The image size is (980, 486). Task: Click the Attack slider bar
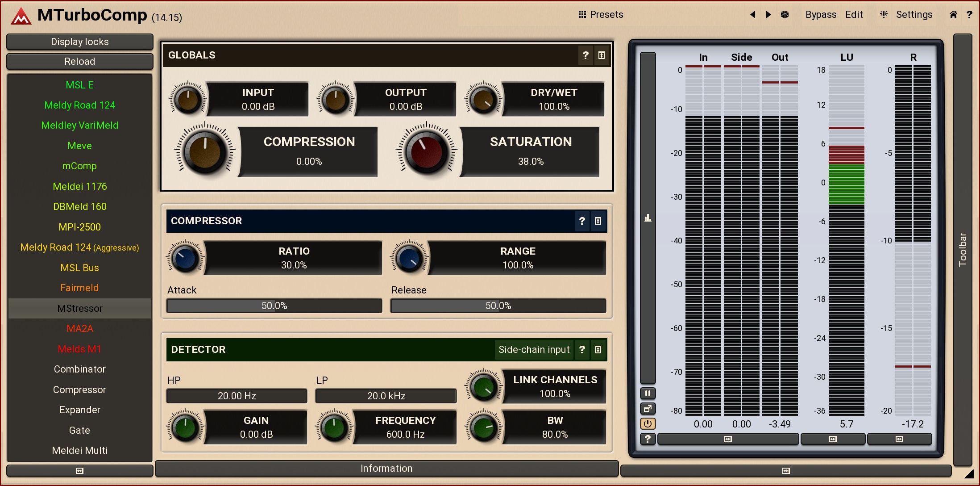[274, 306]
